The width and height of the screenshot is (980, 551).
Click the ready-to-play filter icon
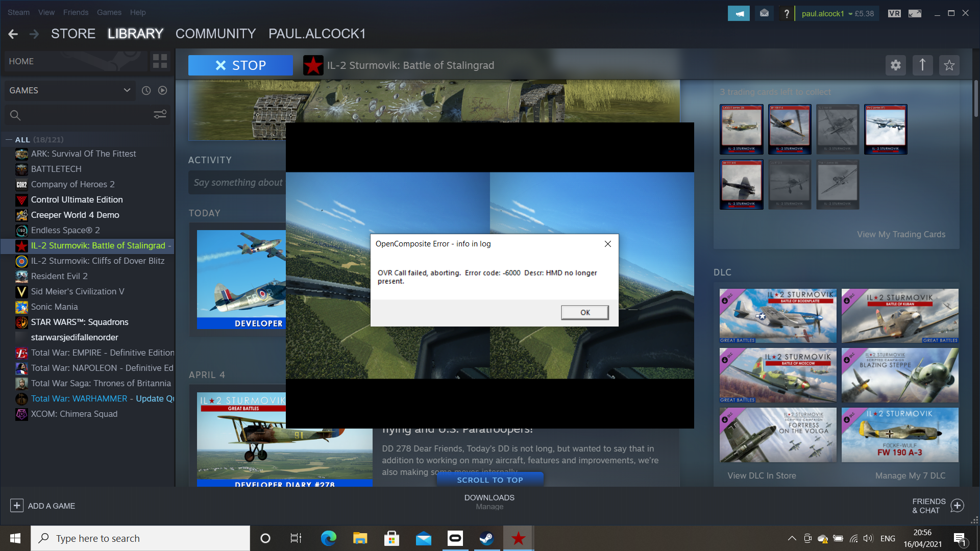pos(163,90)
